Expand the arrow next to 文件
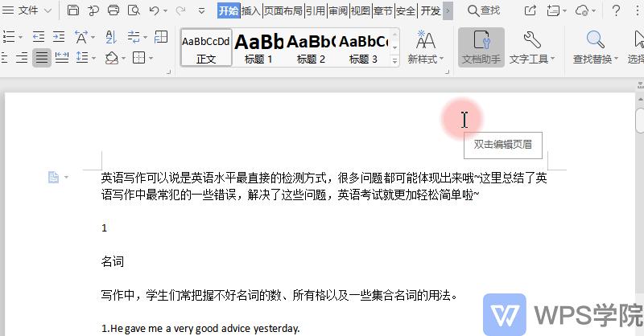The width and height of the screenshot is (644, 336). click(48, 10)
